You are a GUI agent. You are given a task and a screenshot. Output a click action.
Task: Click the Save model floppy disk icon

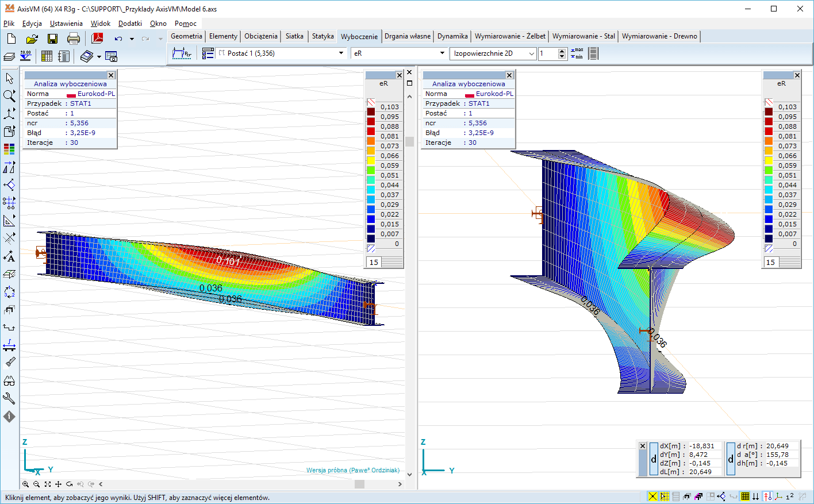coord(52,39)
